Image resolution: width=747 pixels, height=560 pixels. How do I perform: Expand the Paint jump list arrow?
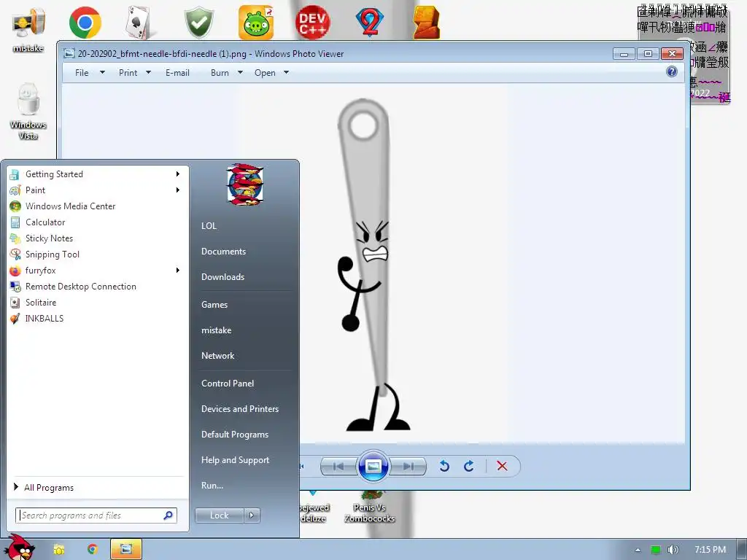click(178, 190)
